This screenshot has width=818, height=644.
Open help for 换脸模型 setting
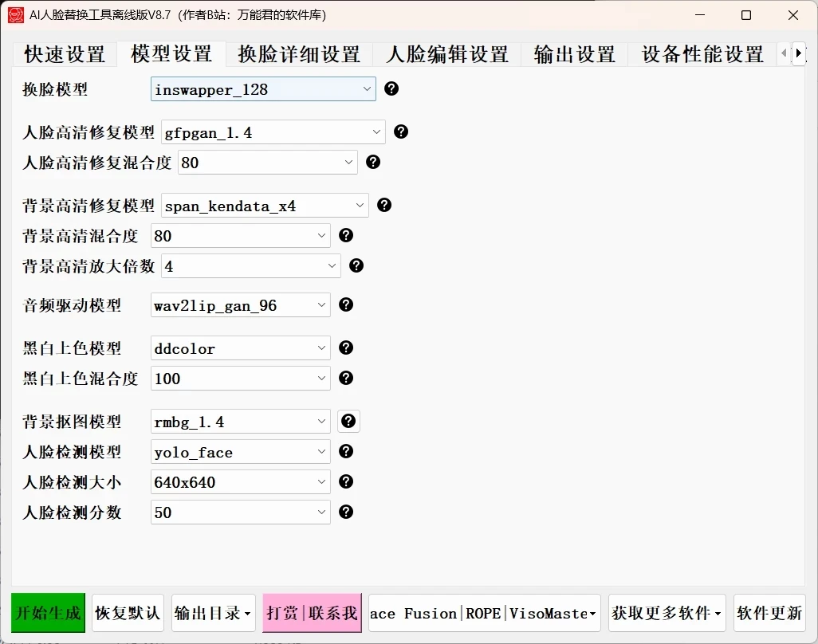tap(391, 88)
